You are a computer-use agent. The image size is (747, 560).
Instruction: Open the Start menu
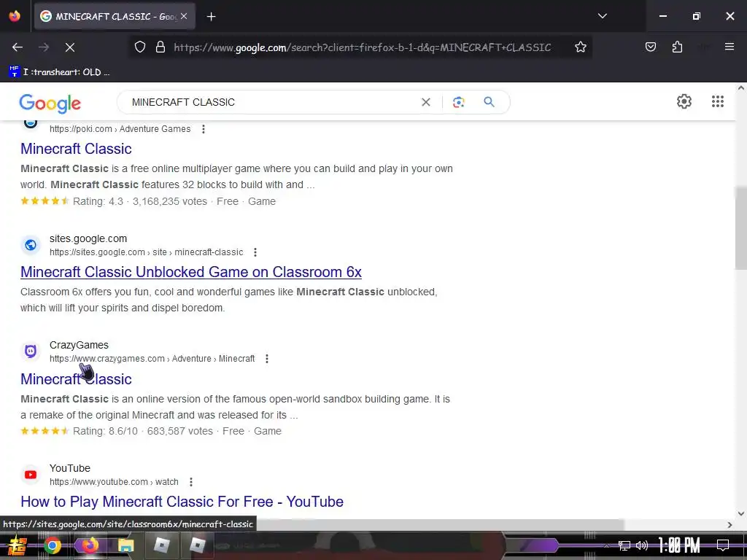coord(17,545)
